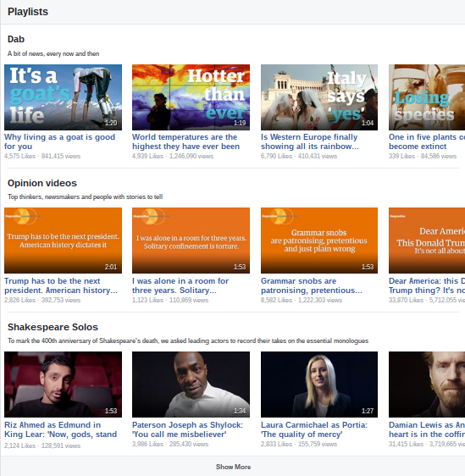Open the 'Italy says yes' video thumbnail
465x476 pixels.
coord(319,97)
